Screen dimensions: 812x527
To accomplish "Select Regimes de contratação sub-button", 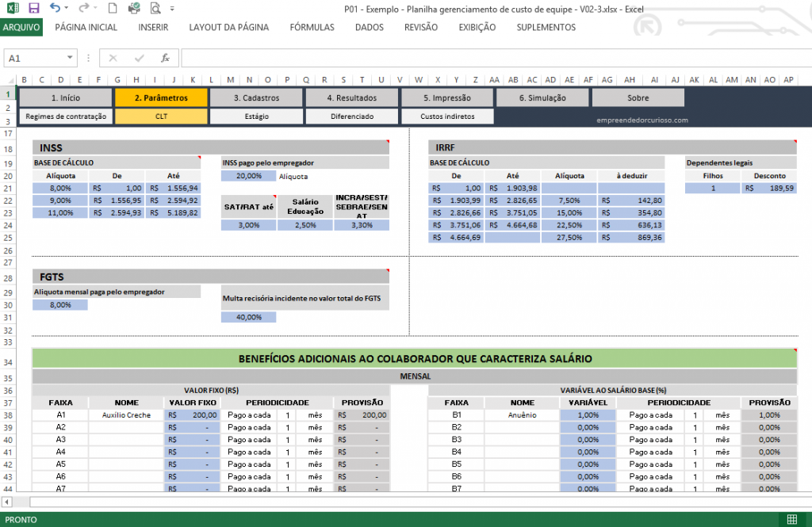I will click(x=66, y=116).
